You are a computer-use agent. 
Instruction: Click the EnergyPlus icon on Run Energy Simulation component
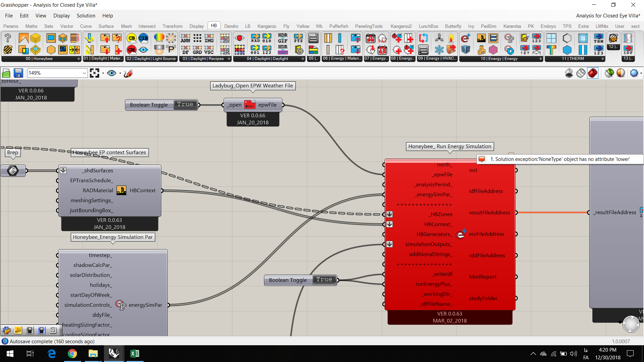tap(461, 234)
